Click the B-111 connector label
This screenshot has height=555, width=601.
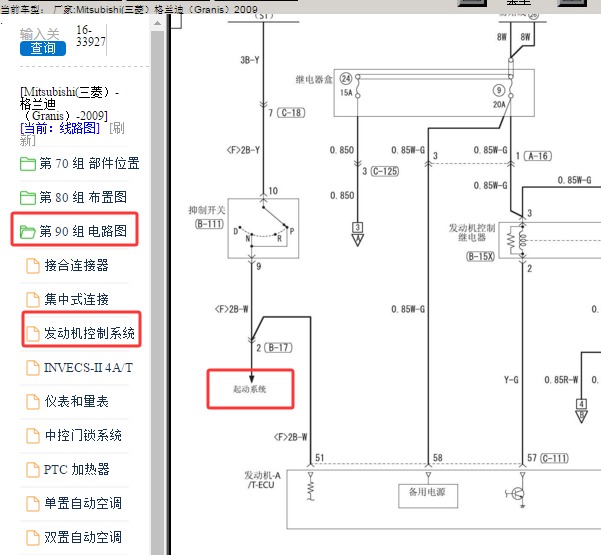point(210,224)
